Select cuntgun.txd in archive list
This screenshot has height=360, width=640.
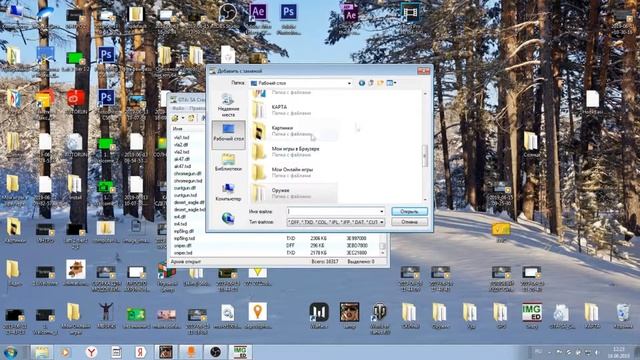coord(185,195)
